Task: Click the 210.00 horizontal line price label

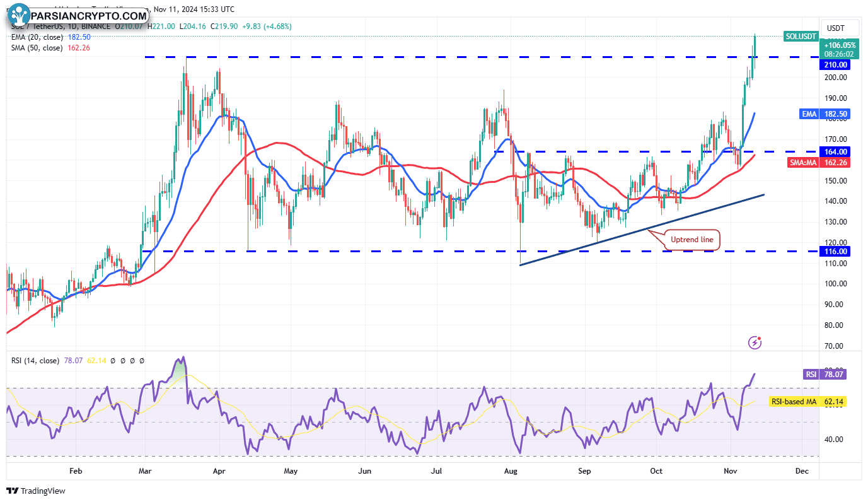Action: click(x=833, y=65)
